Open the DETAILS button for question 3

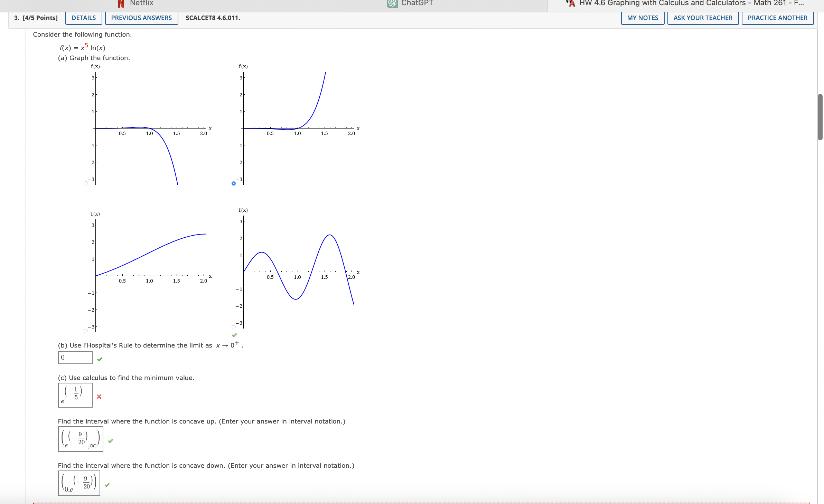[84, 18]
